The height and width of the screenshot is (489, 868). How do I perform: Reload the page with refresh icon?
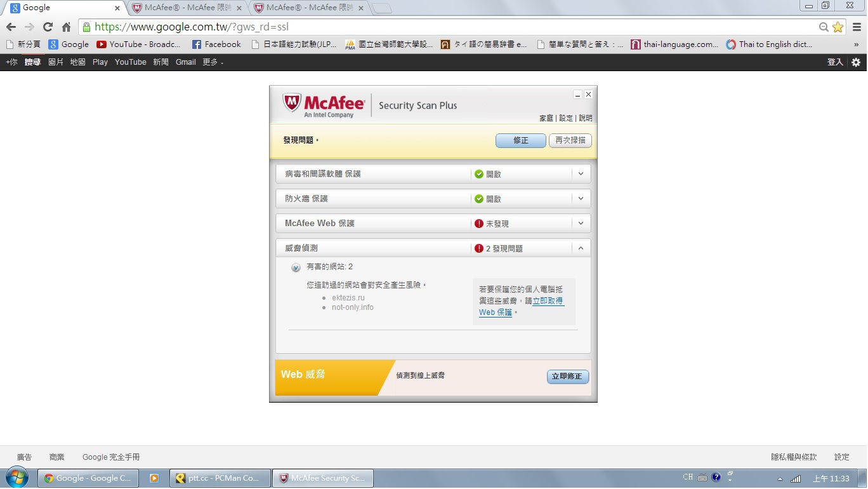[48, 27]
